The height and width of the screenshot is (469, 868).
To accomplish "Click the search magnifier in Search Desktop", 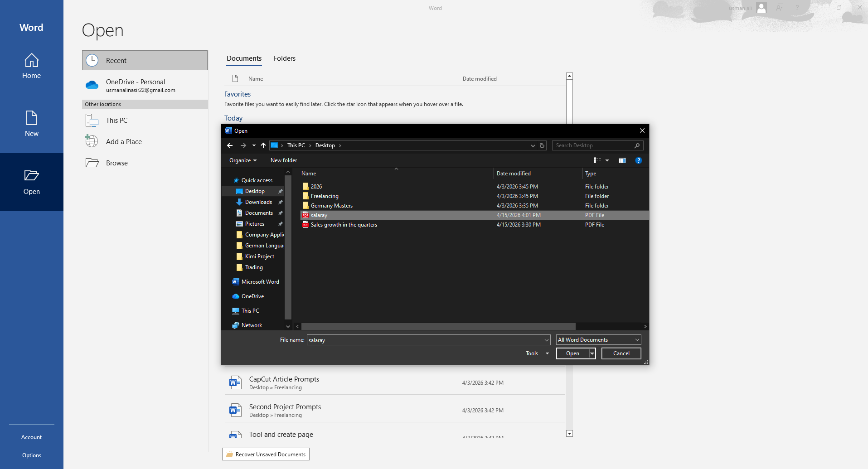I will pos(637,145).
